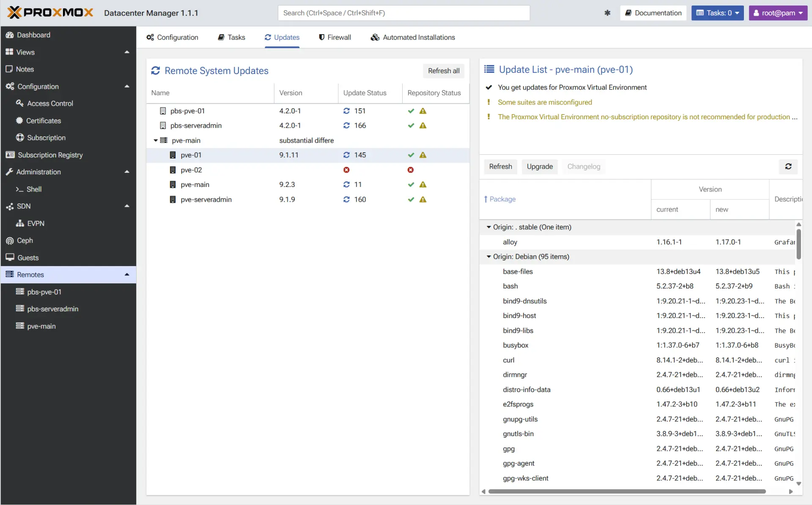Viewport: 812px width, 505px height.
Task: Click the warning triangle in pve-serveradmin row
Action: pyautogui.click(x=423, y=200)
